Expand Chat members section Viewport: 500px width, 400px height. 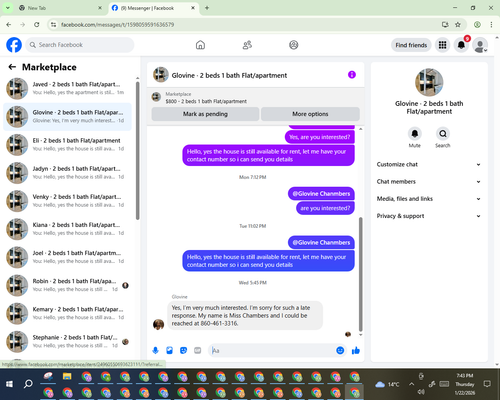pos(429,182)
